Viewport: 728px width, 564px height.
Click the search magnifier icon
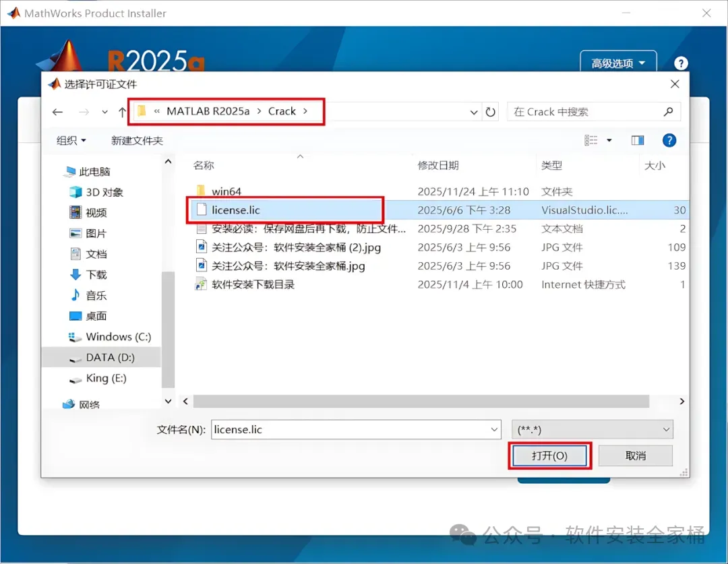pyautogui.click(x=669, y=112)
